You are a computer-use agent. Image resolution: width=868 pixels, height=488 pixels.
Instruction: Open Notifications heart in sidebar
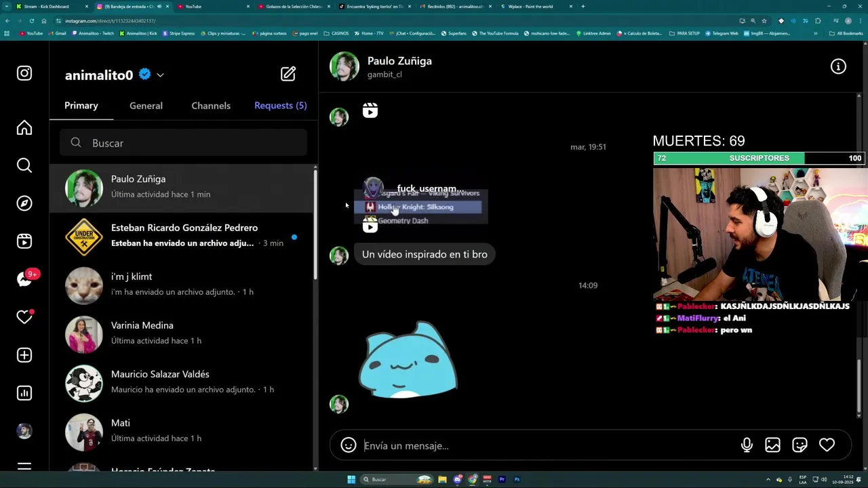(24, 317)
